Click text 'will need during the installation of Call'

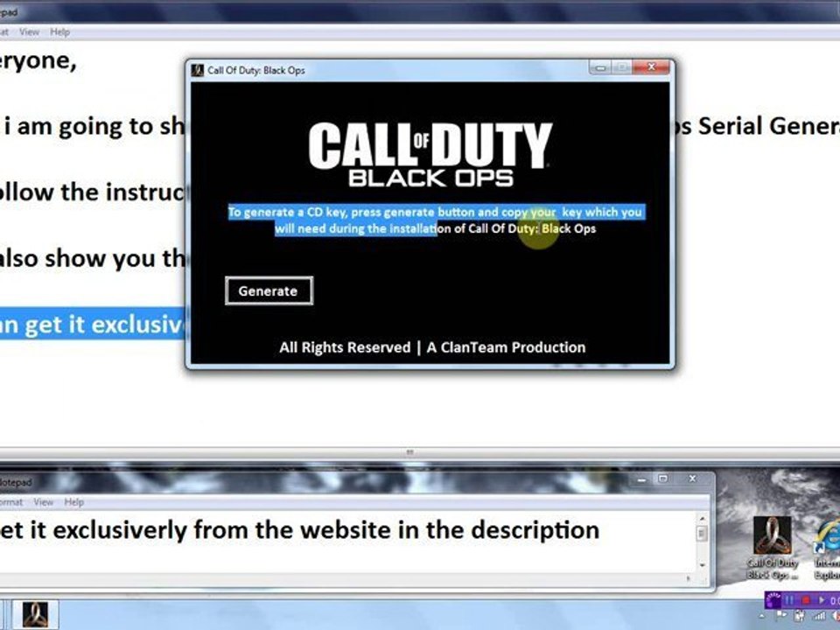tap(381, 228)
